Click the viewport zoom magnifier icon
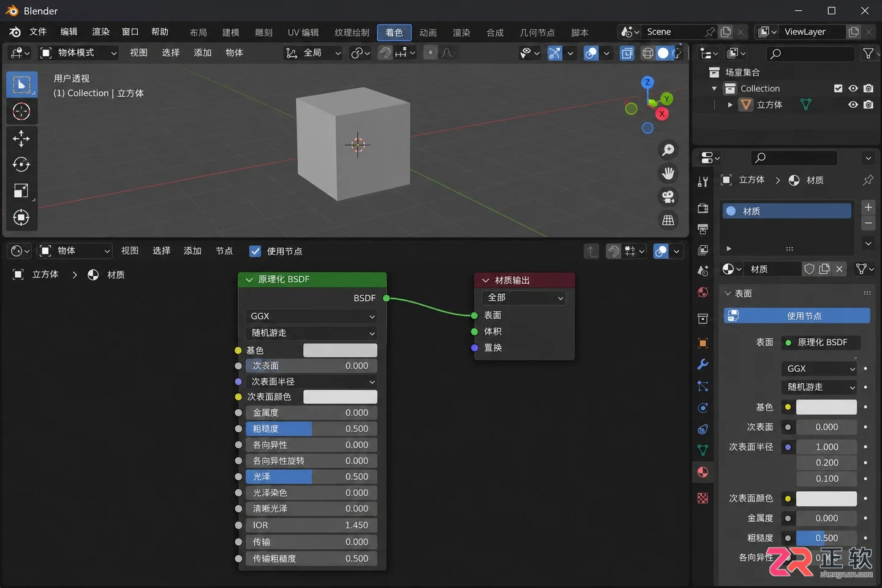882x588 pixels. pyautogui.click(x=668, y=150)
